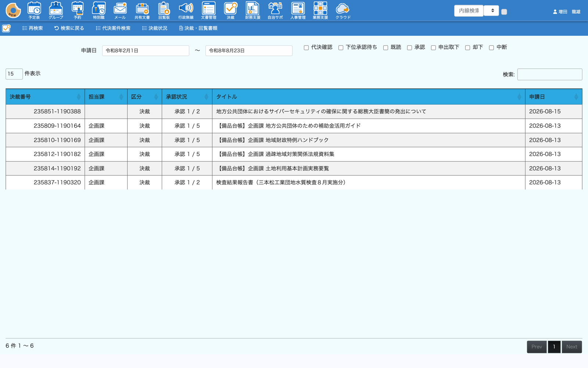Open the 業務支援 work support icon
Screen dimensions: 588x368
(320, 10)
